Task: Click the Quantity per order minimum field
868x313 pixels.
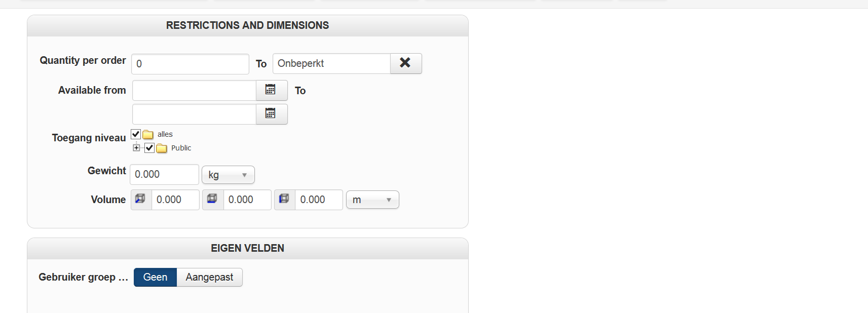Action: tap(190, 64)
